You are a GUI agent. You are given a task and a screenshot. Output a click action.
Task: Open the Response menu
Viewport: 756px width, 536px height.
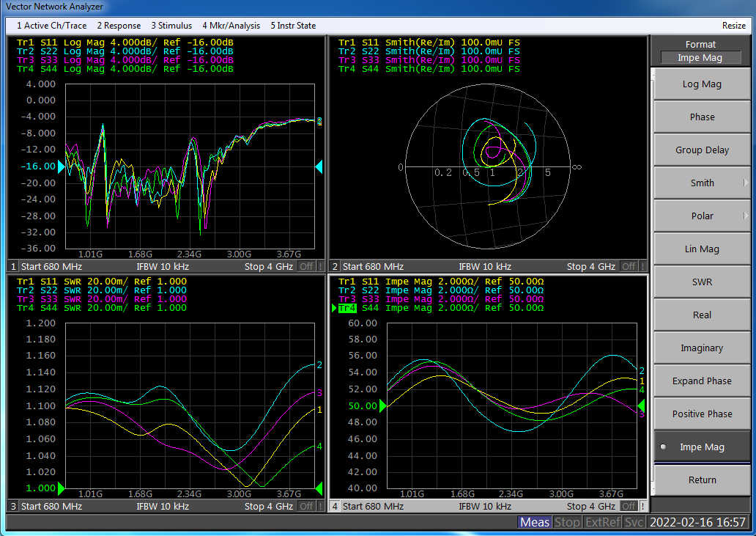coord(119,26)
